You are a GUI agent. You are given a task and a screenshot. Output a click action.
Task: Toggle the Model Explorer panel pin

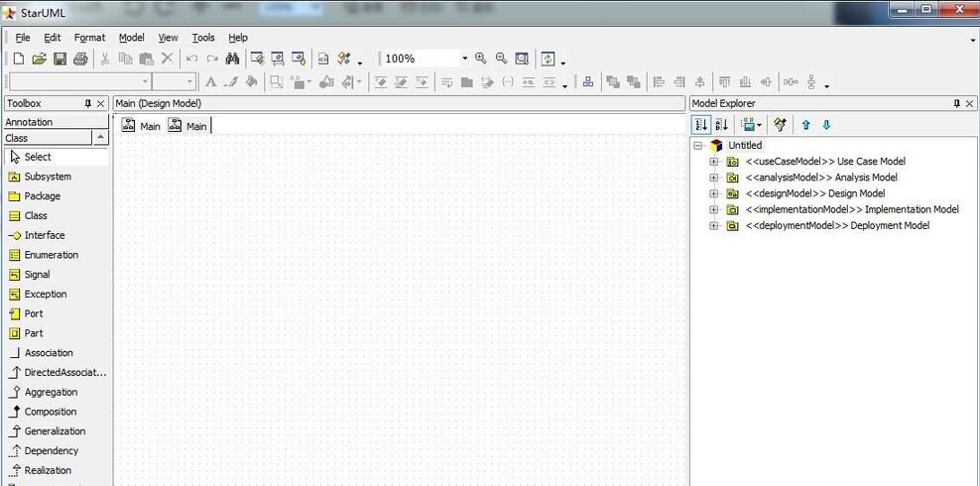tap(957, 104)
